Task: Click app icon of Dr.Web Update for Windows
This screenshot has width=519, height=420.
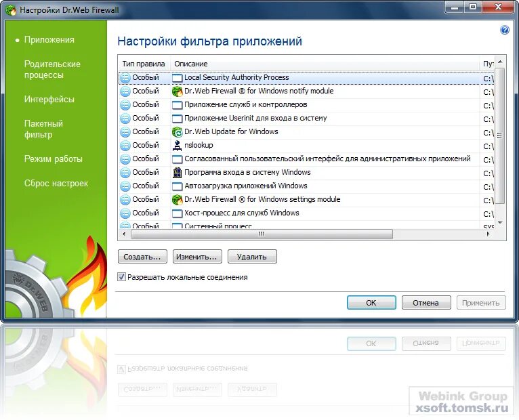Action: (x=178, y=132)
